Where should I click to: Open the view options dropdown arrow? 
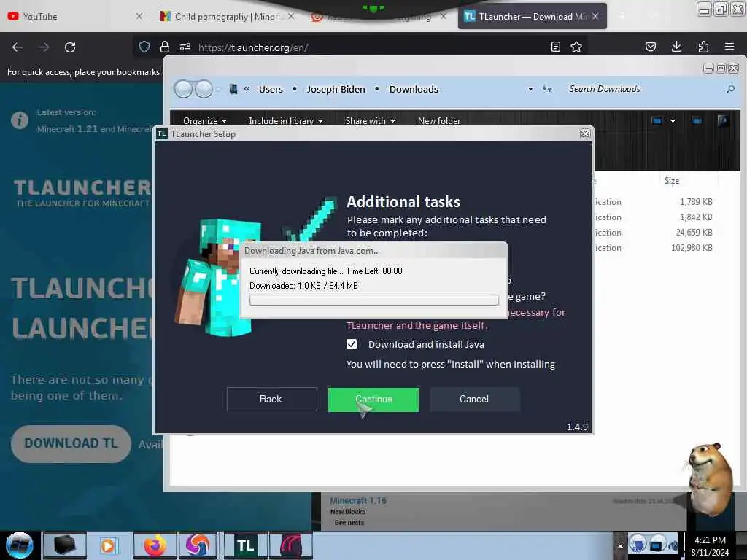tap(673, 121)
